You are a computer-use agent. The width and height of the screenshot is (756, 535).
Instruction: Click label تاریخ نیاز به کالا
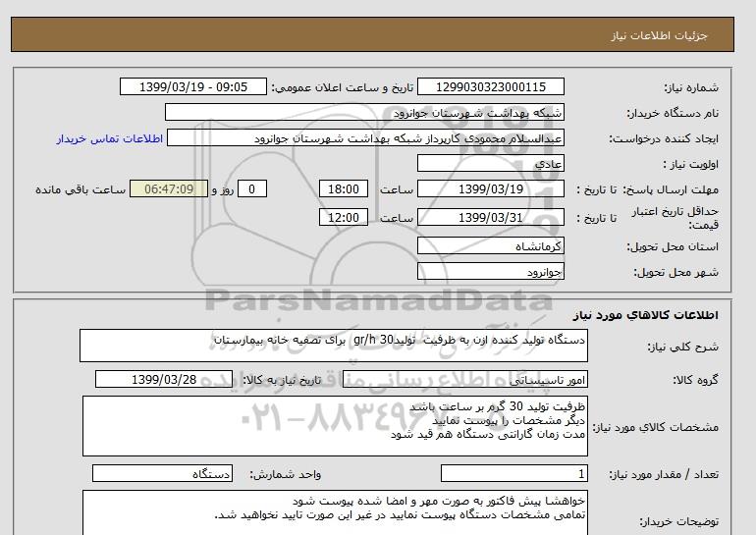(282, 380)
